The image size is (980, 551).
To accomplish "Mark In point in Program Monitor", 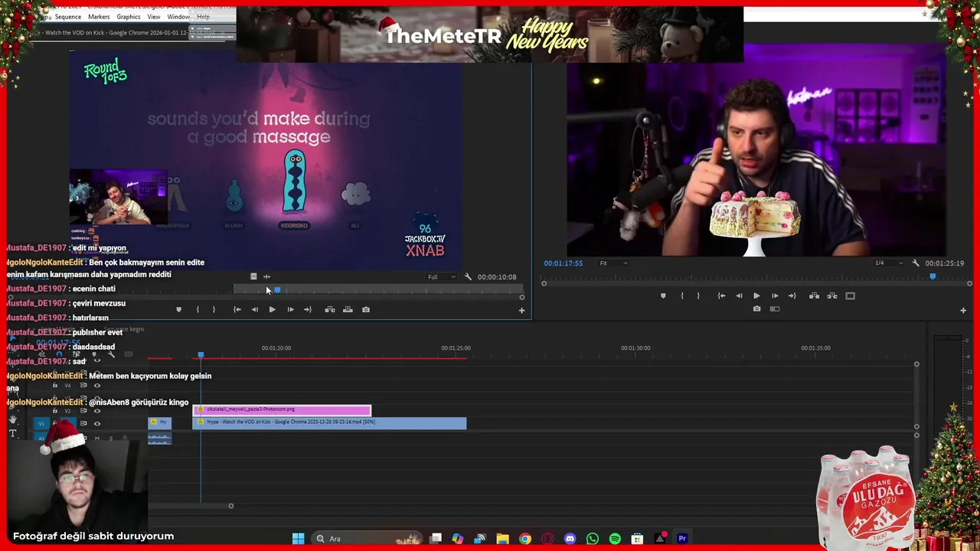I will coord(681,296).
